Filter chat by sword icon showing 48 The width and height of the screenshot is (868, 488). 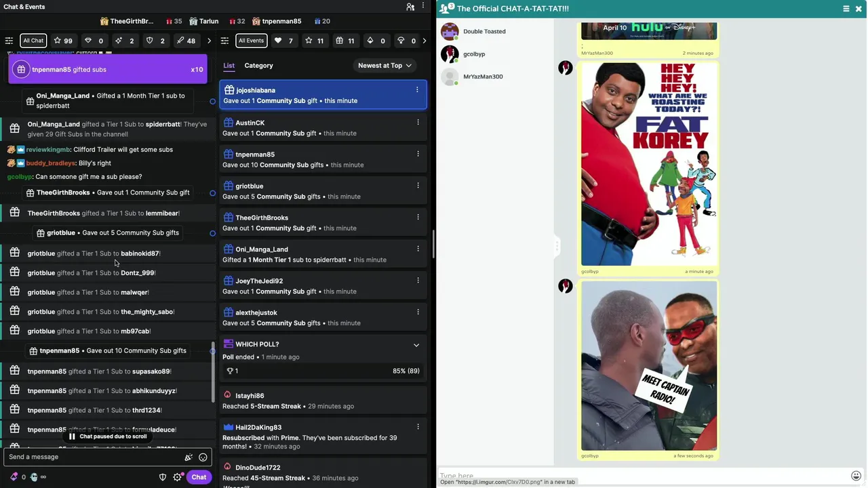coord(186,41)
